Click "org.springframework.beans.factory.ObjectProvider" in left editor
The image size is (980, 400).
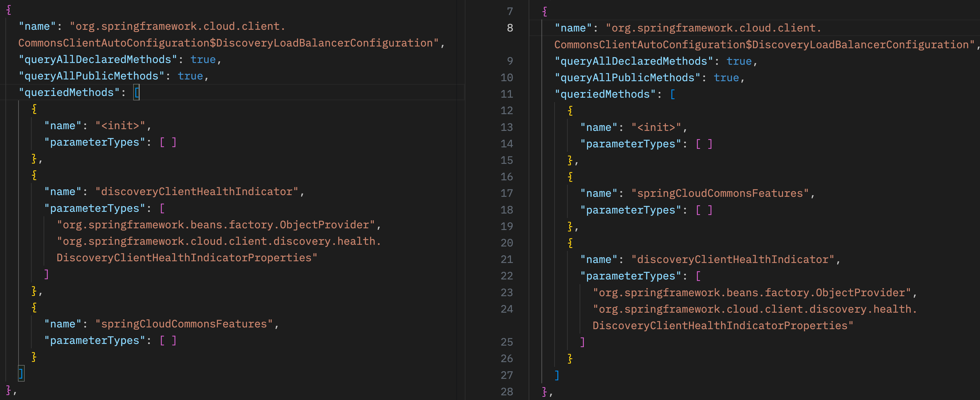216,225
